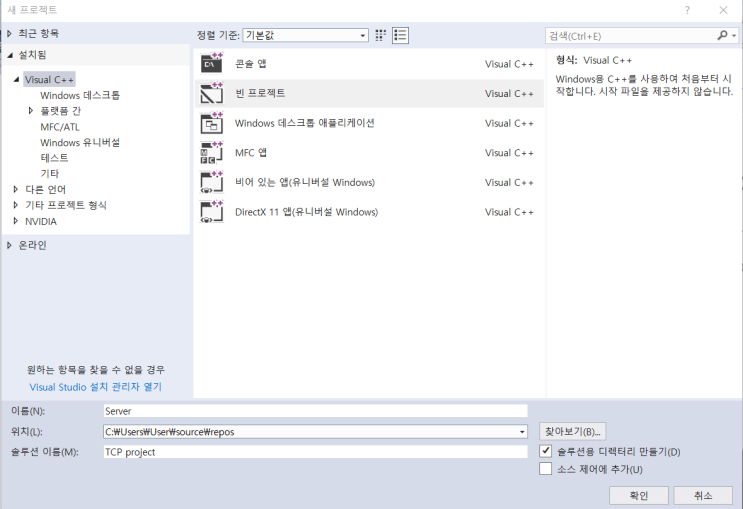The height and width of the screenshot is (509, 743).
Task: Select MFC/ATL tree item
Action: (x=60, y=127)
